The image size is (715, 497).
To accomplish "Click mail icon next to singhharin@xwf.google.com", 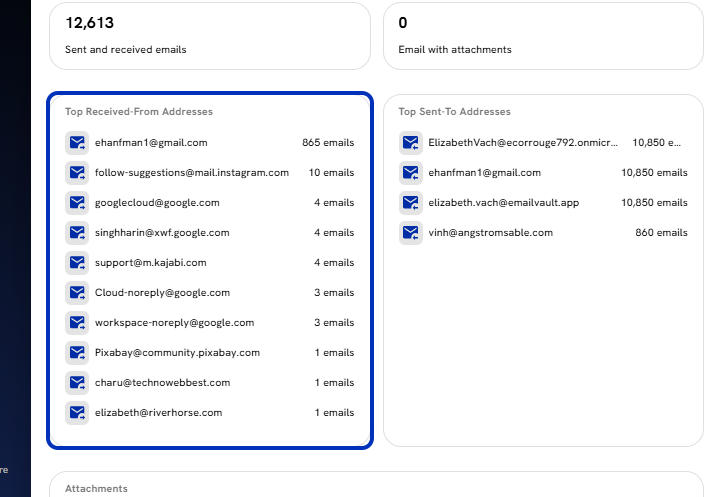I will (x=77, y=233).
